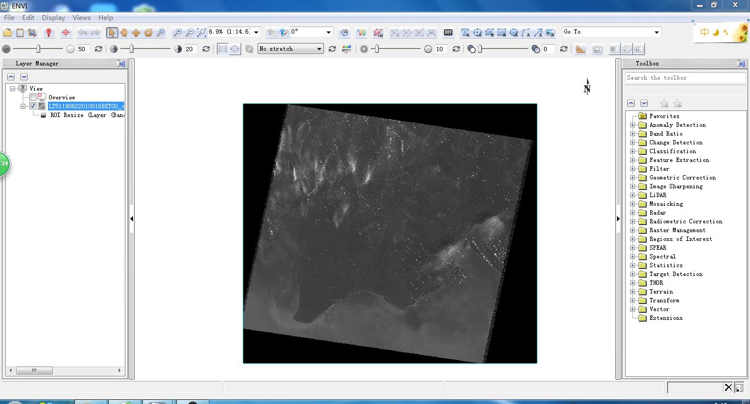
Task: Open the zoom percentage dropdown
Action: (x=257, y=33)
